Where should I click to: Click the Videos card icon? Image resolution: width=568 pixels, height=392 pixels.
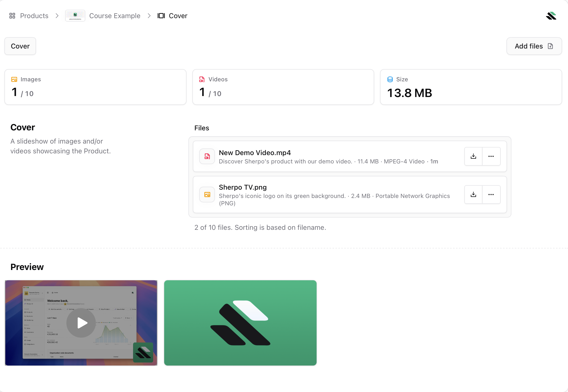202,79
